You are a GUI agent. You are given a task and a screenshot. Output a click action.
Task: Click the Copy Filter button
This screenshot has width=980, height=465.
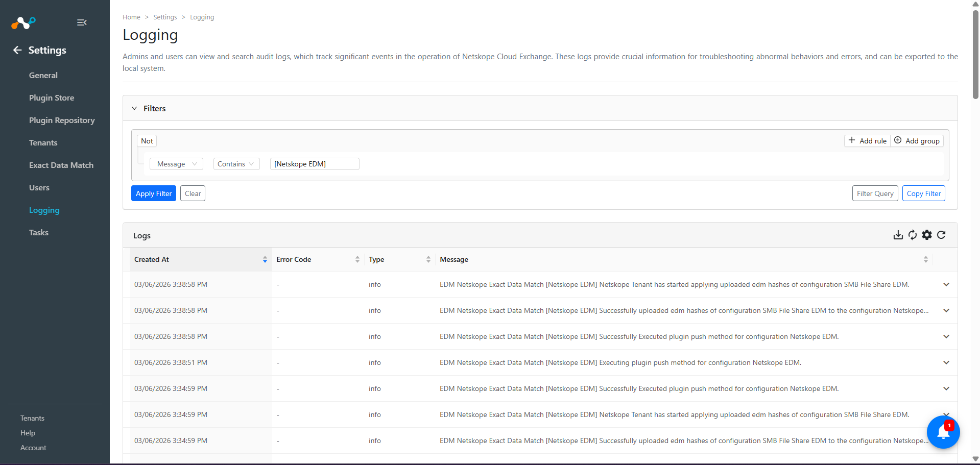(x=924, y=193)
